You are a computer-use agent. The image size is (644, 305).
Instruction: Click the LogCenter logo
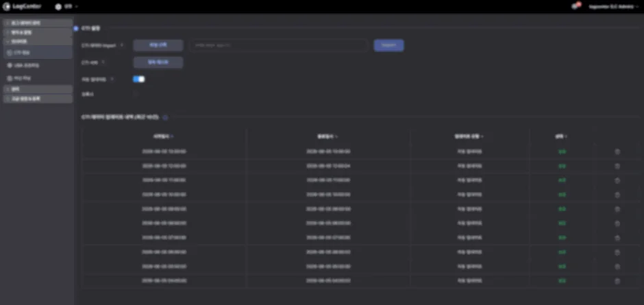tap(22, 7)
